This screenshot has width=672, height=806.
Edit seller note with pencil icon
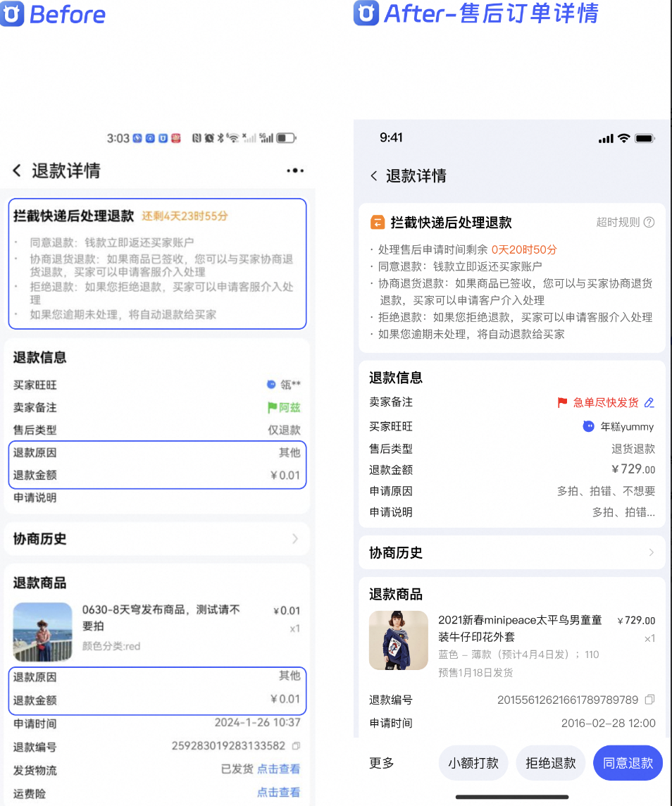click(x=649, y=402)
